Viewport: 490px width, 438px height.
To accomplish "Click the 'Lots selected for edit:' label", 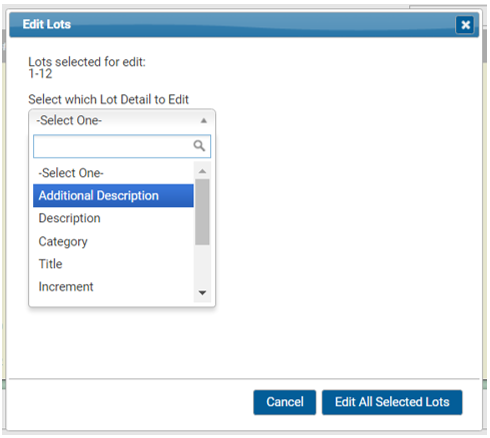I will (87, 62).
